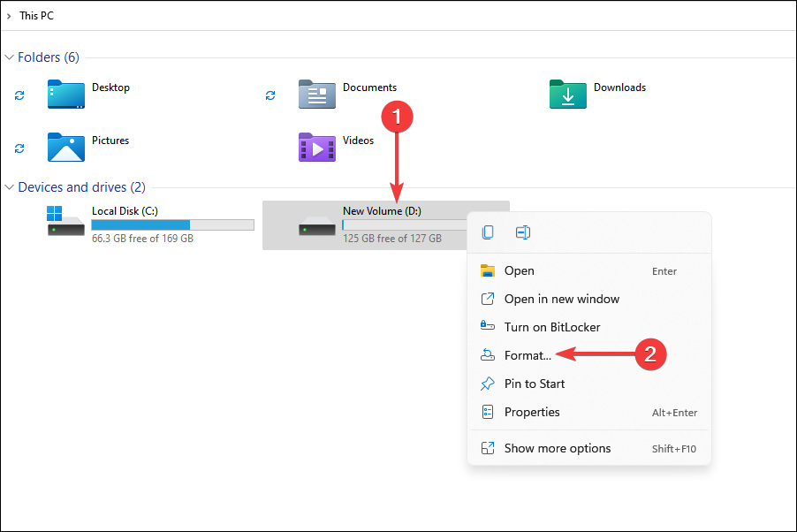The image size is (797, 532).
Task: Click Turn on BitLocker menu entry
Action: click(551, 327)
